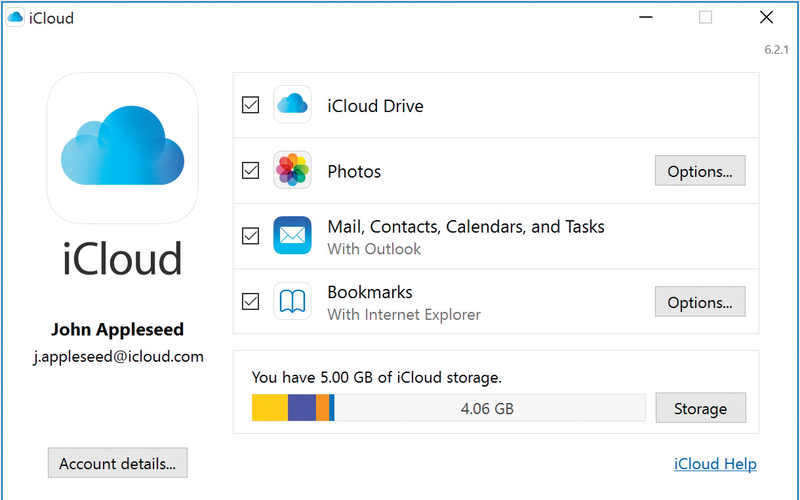
Task: Click the Mail envelope icon
Action: tap(292, 237)
